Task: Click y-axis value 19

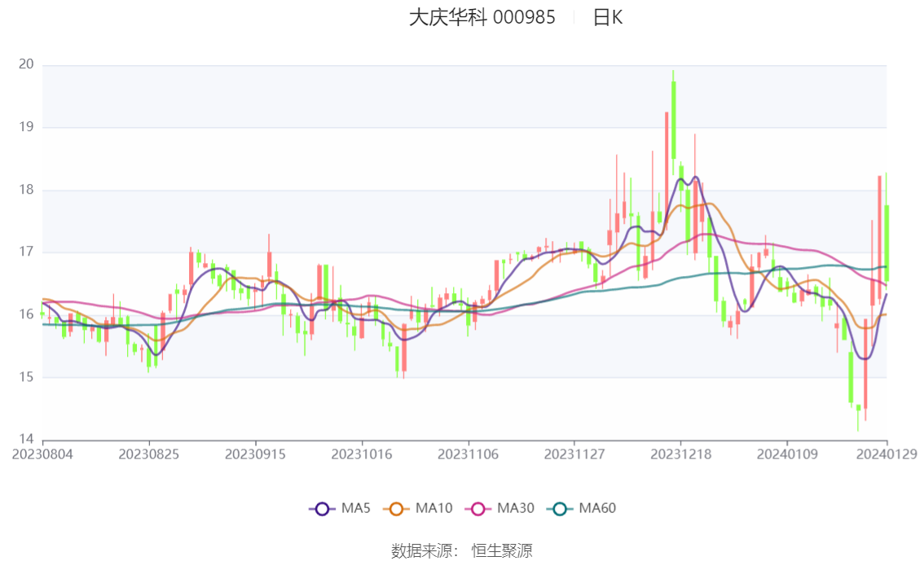Action: [x=27, y=126]
